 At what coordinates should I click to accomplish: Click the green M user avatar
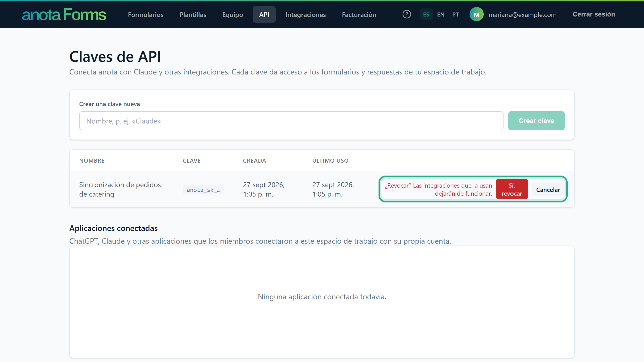coord(476,15)
